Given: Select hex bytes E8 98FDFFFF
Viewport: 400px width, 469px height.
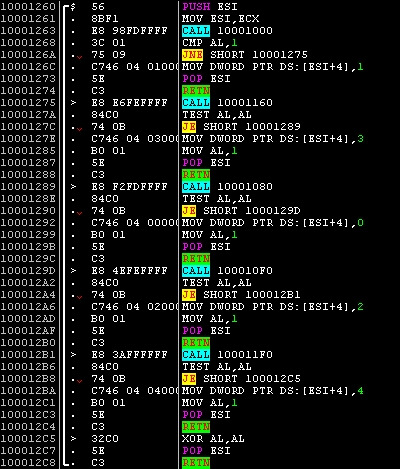Looking at the screenshot, I should (x=129, y=30).
